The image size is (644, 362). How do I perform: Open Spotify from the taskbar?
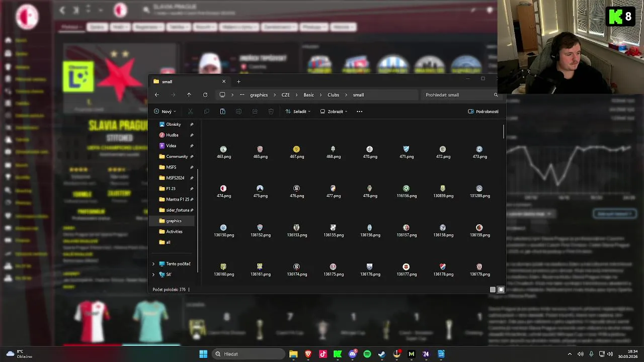(367, 354)
